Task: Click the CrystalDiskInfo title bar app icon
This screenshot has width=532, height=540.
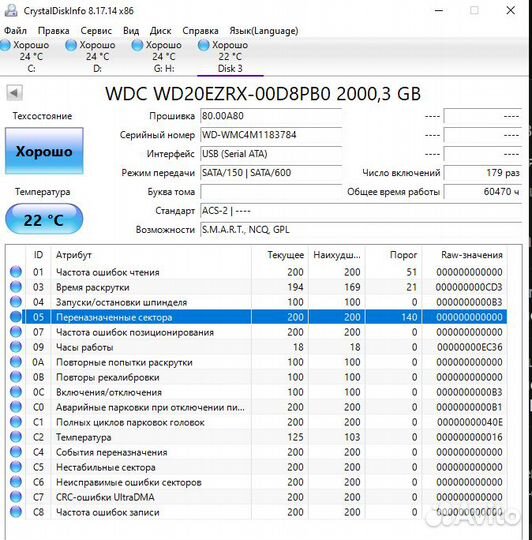Action: tap(11, 10)
